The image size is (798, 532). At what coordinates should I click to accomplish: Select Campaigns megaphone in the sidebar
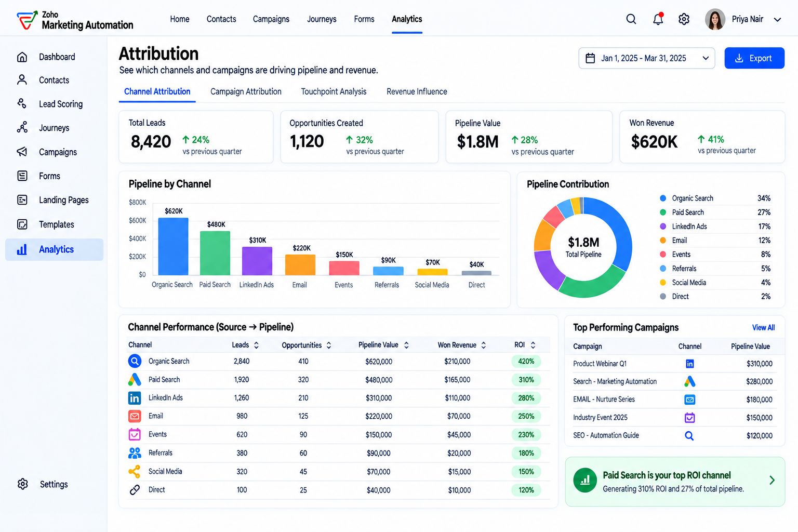[22, 152]
